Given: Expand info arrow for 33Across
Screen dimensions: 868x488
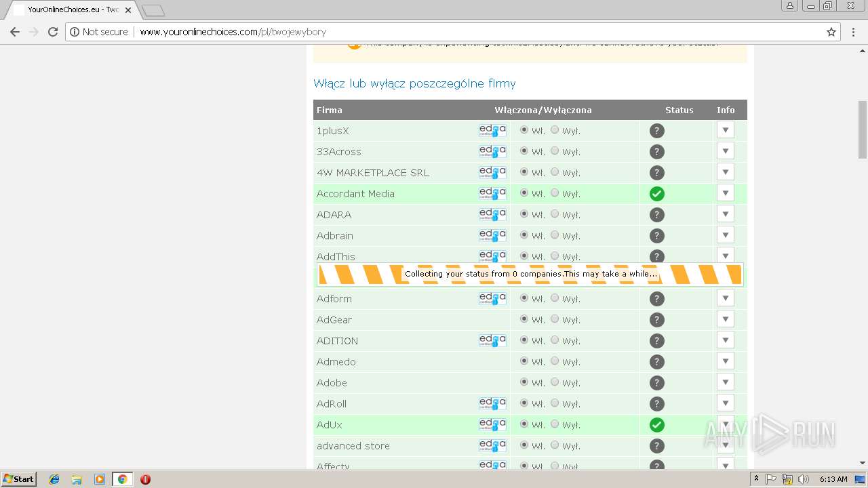Looking at the screenshot, I should [x=726, y=151].
